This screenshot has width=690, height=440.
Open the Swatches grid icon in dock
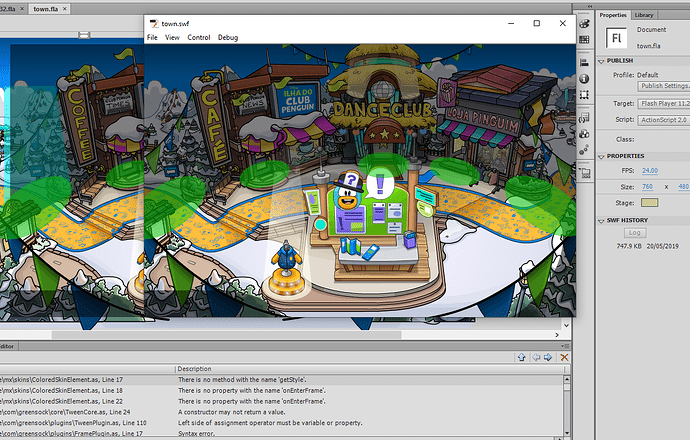pyautogui.click(x=584, y=39)
